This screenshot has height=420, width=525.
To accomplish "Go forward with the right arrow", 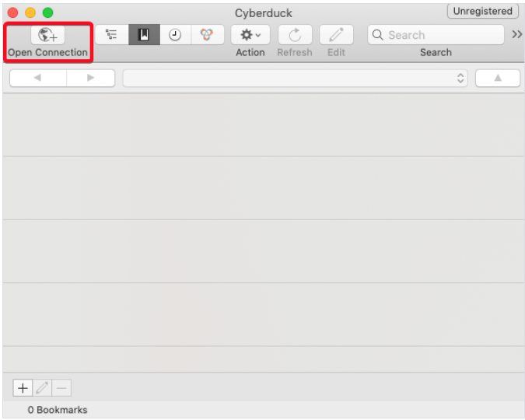I will [x=90, y=78].
